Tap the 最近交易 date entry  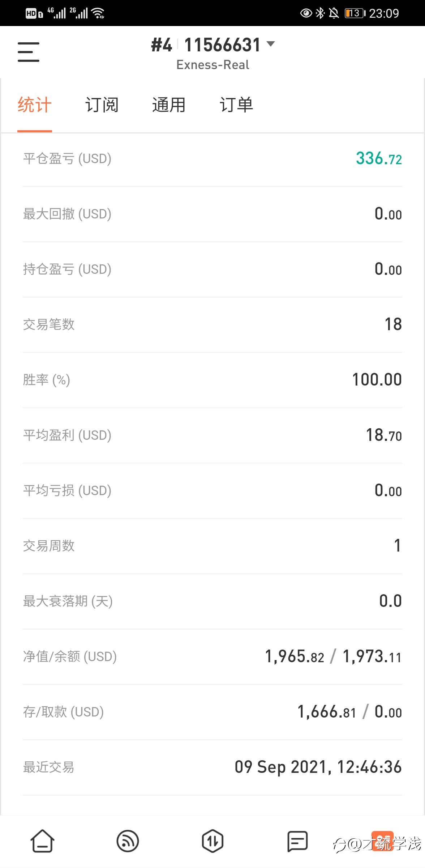pyautogui.click(x=318, y=767)
